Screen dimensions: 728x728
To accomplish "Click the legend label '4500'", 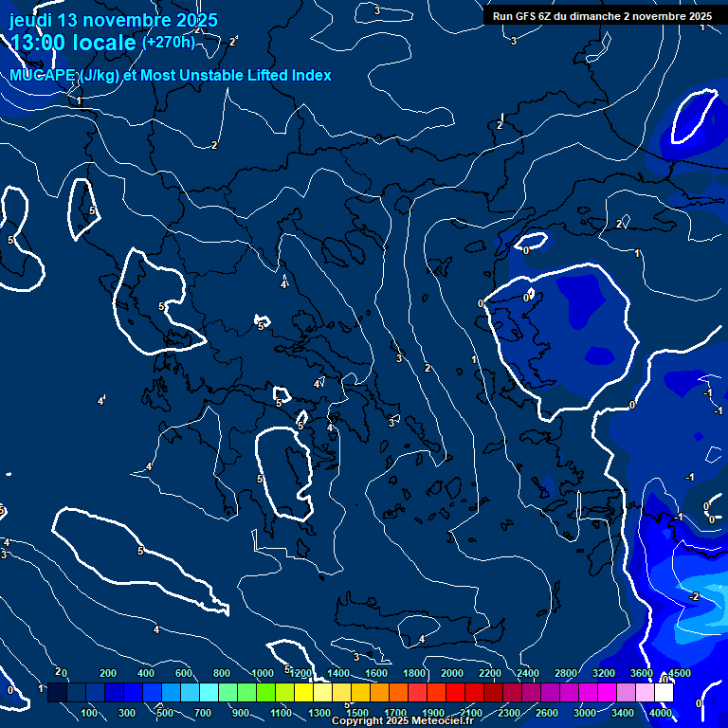I will pyautogui.click(x=680, y=673).
